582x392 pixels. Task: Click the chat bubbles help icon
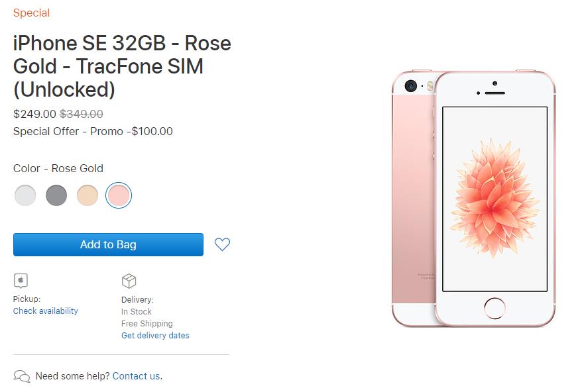click(22, 375)
